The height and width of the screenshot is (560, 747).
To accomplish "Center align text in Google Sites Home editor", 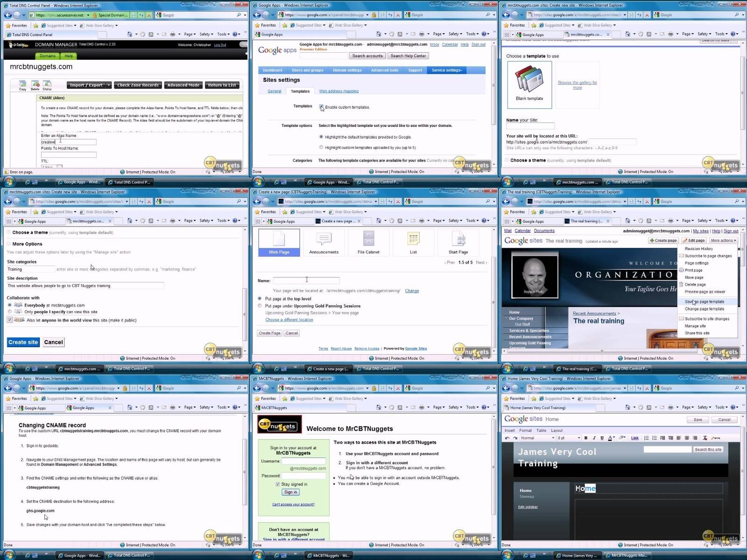I will (687, 438).
